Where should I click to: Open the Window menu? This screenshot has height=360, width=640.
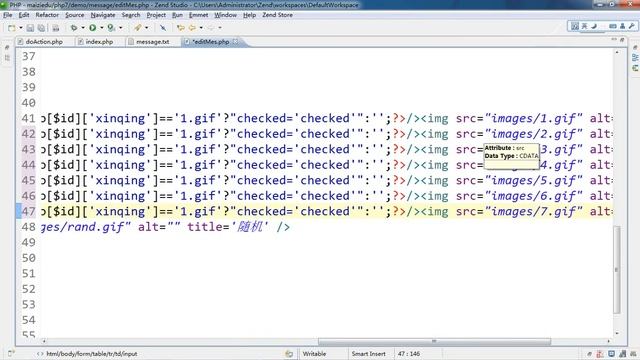(x=226, y=15)
